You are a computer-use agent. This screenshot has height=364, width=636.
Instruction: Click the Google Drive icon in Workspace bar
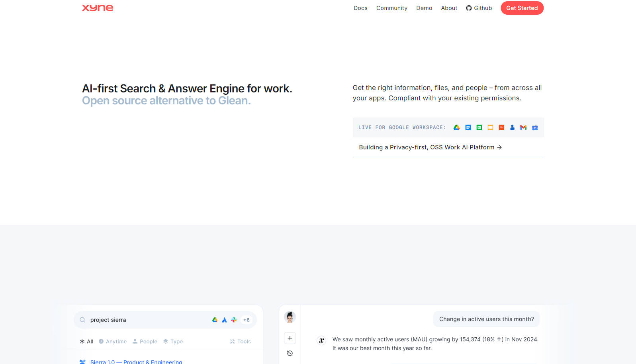(x=456, y=127)
